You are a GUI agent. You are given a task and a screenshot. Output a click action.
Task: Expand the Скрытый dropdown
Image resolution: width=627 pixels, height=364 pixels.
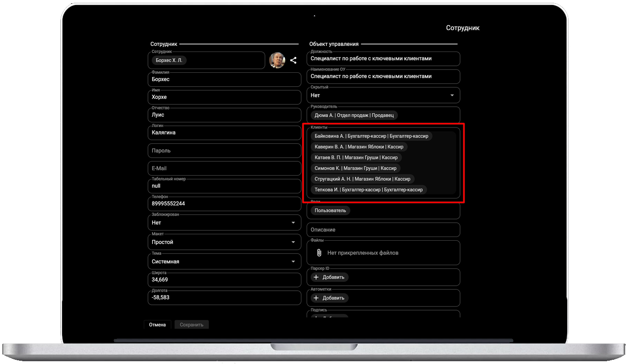click(x=452, y=96)
